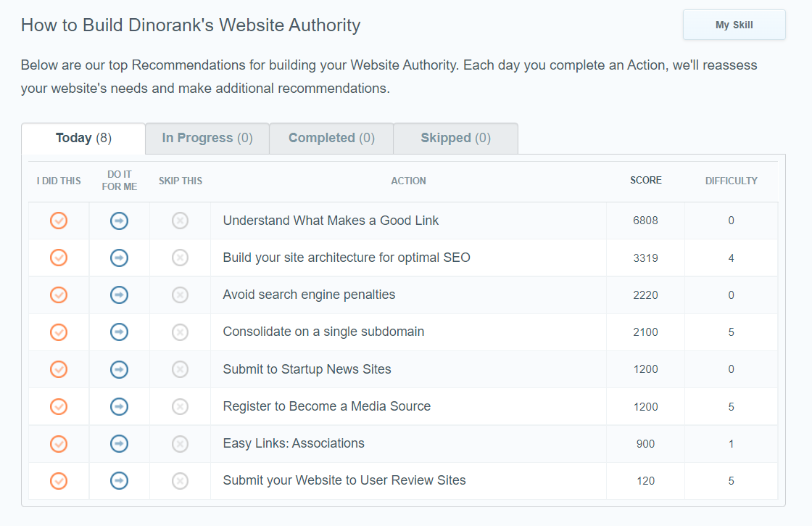Mark 'Submit your Website to User Review Sites' done
This screenshot has width=812, height=526.
pyautogui.click(x=59, y=481)
